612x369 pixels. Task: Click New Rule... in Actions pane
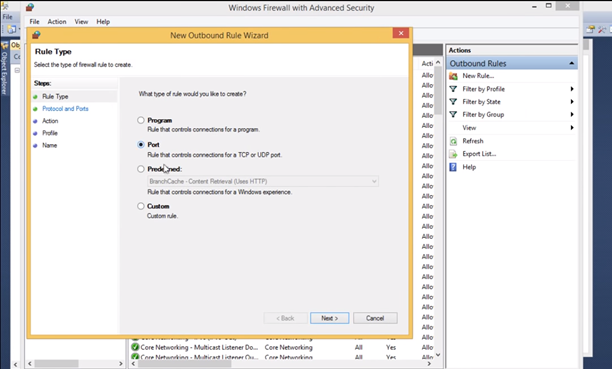(478, 76)
